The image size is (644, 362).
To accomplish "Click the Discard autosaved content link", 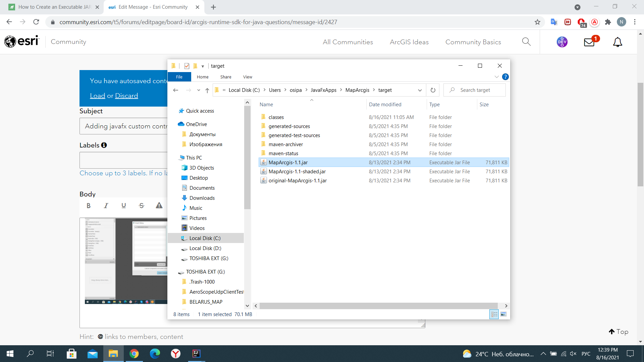I will point(126,96).
